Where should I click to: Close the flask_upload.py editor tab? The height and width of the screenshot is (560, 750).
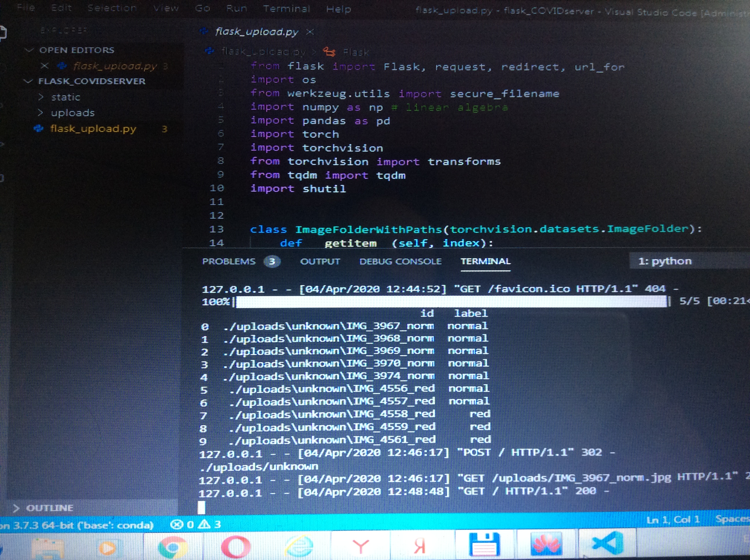(310, 32)
